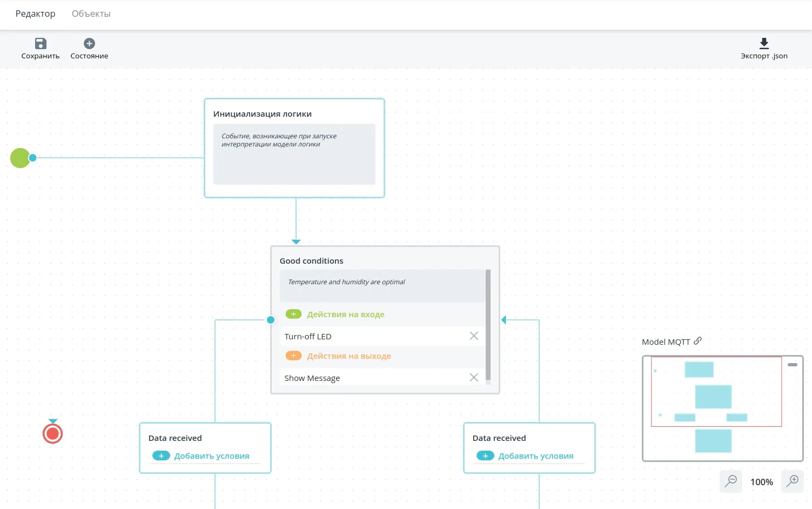Add a new state with Состояние icon
This screenshot has width=812, height=509.
pos(90,43)
